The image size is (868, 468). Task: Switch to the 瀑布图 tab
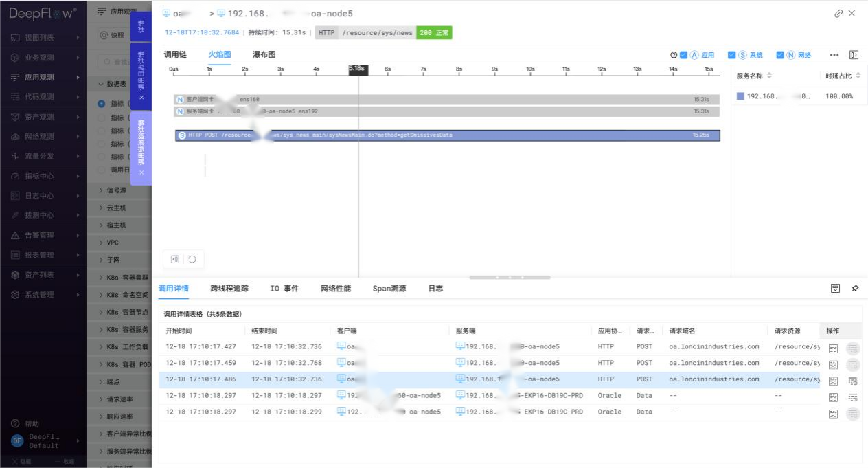[x=262, y=54]
